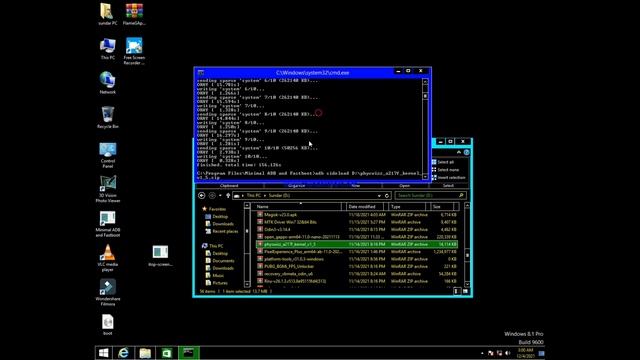Launch VLC media player shortcut
This screenshot has width=640, height=360.
coord(107,258)
